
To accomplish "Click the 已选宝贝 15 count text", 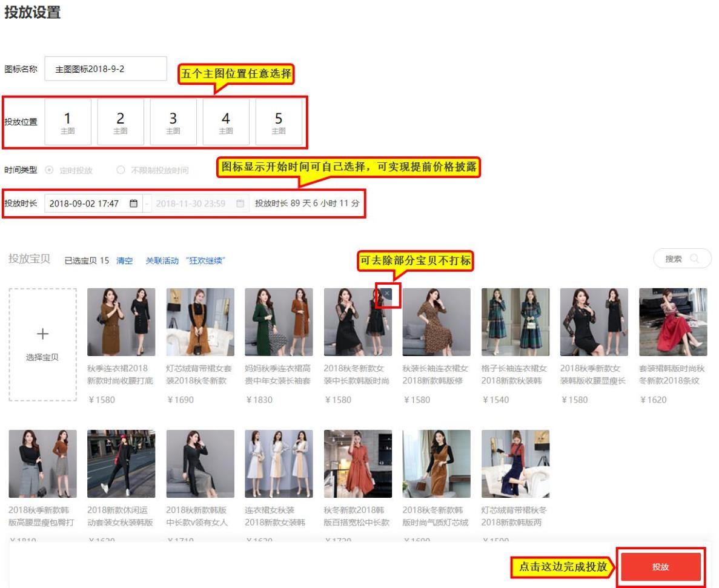I will [87, 261].
